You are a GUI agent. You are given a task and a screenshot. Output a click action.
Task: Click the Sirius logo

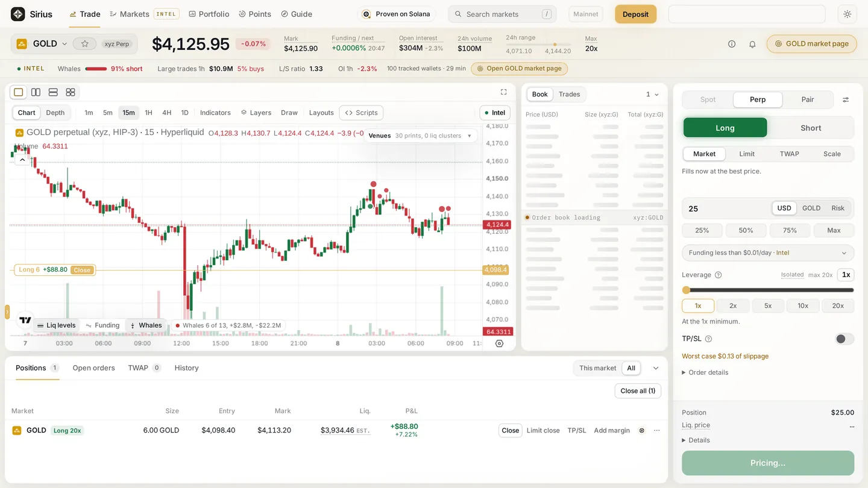coord(32,14)
